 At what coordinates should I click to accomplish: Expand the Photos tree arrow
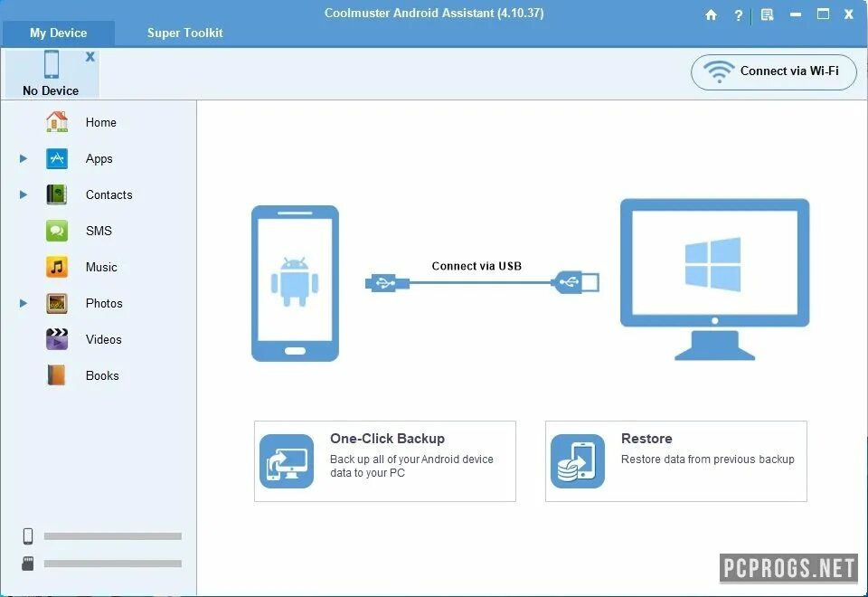tap(24, 303)
